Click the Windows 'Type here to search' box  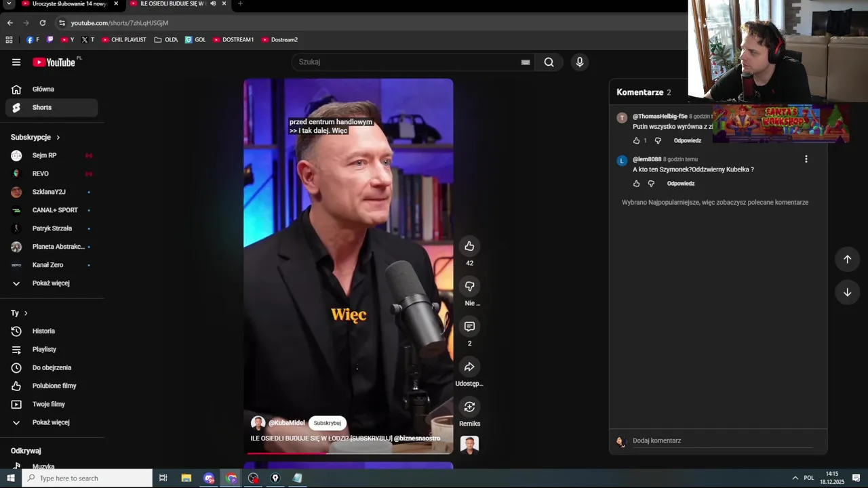pos(87,478)
